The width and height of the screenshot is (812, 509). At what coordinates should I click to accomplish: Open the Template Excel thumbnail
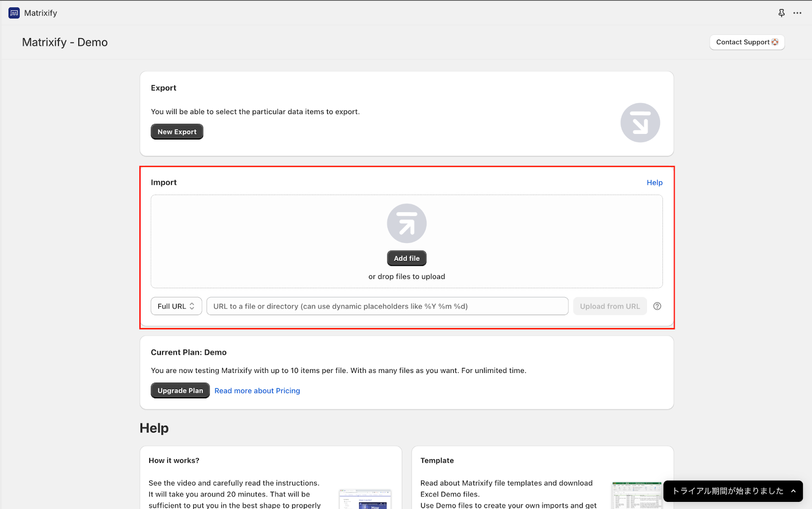coord(637,496)
